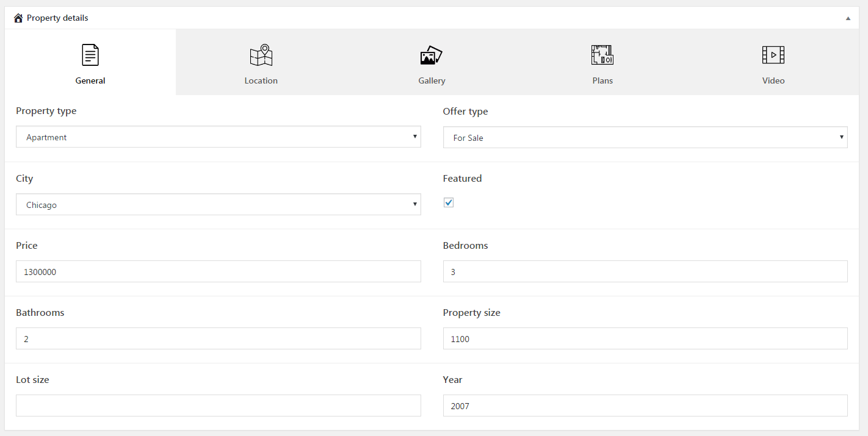The width and height of the screenshot is (868, 436).
Task: Click the "Price" field label
Action: 27,246
